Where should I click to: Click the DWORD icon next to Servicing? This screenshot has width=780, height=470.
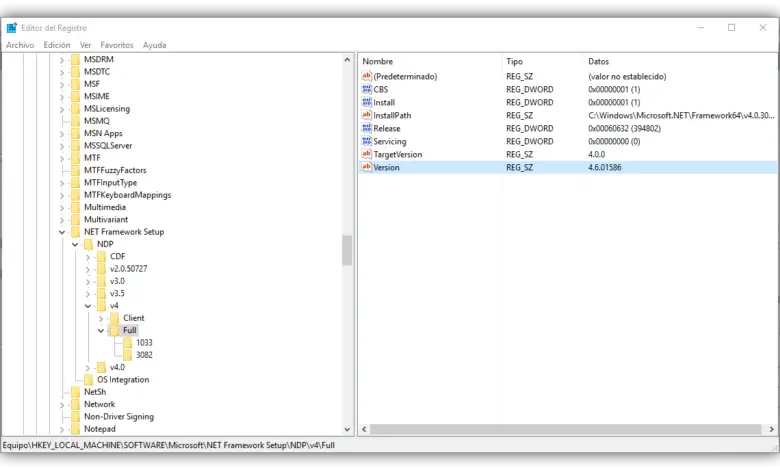pyautogui.click(x=367, y=141)
